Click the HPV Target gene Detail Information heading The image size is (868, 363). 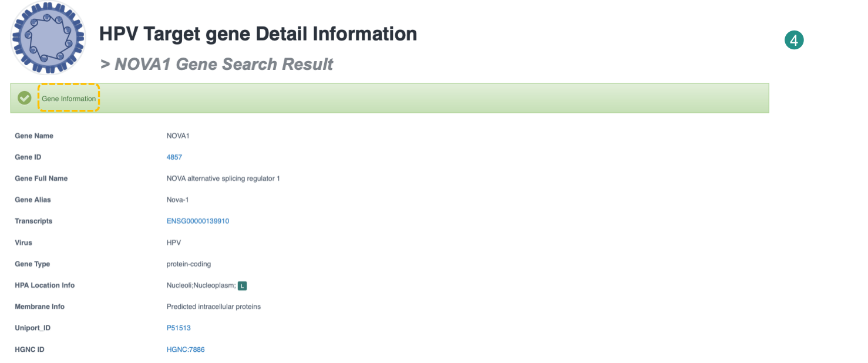point(258,34)
